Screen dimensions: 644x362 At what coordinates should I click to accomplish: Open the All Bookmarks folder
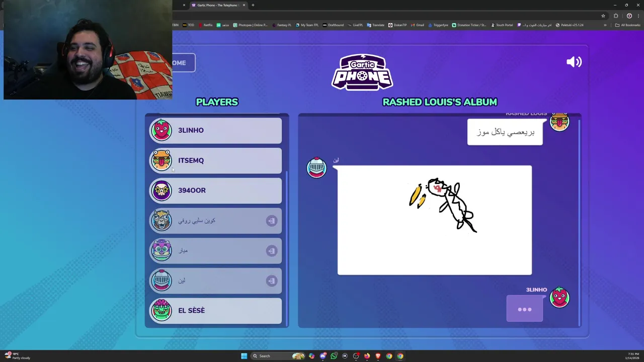tap(628, 25)
